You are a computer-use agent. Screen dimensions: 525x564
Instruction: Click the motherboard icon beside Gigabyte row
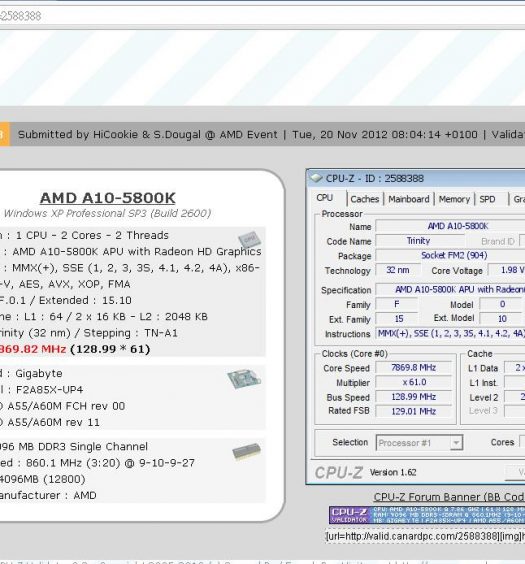244,379
